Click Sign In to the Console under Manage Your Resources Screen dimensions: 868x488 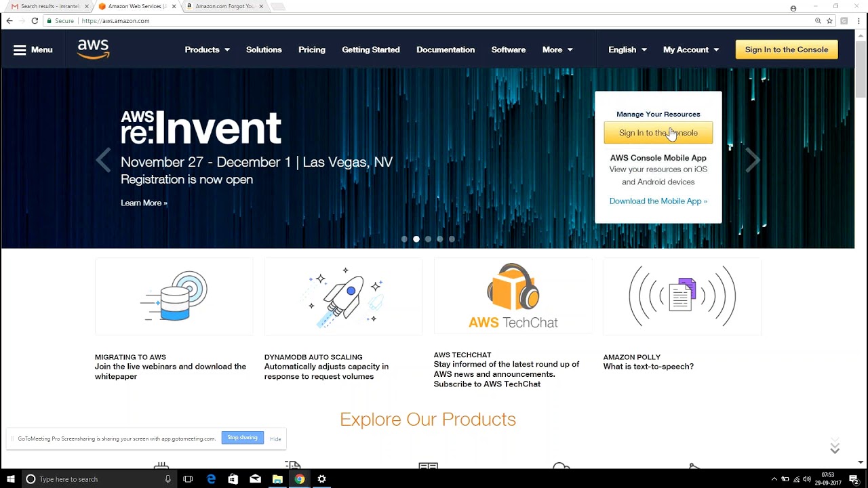point(658,133)
